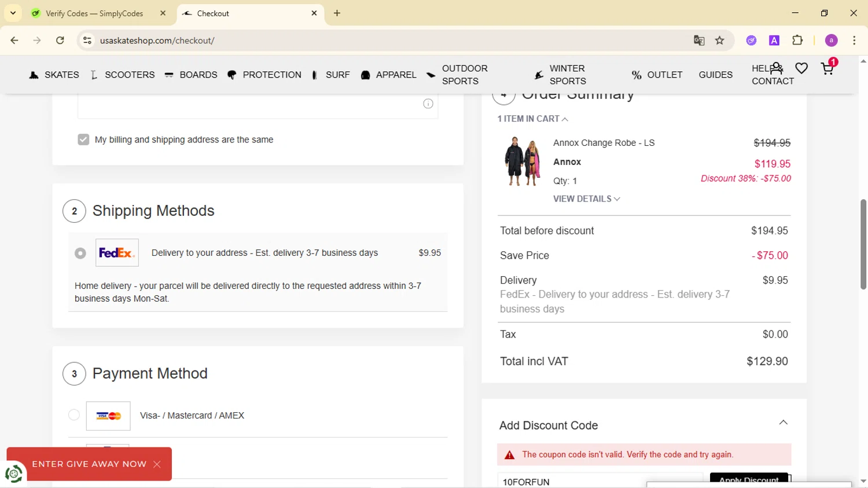This screenshot has width=868, height=488.
Task: Click the discount code field with 10FORFUN
Action: click(x=600, y=481)
